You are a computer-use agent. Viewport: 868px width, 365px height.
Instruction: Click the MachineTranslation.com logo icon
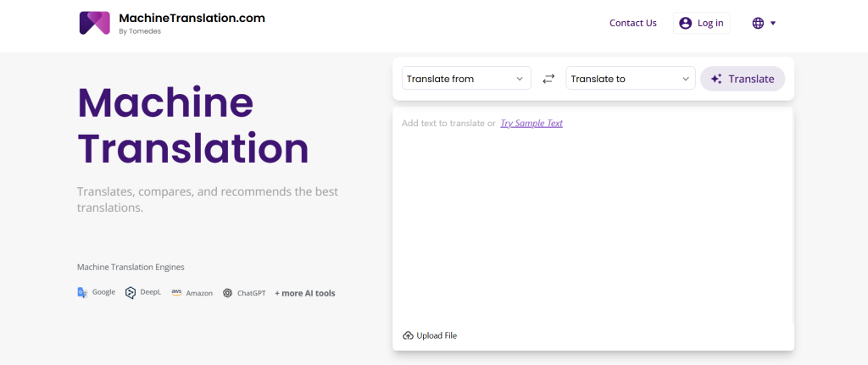tap(95, 23)
